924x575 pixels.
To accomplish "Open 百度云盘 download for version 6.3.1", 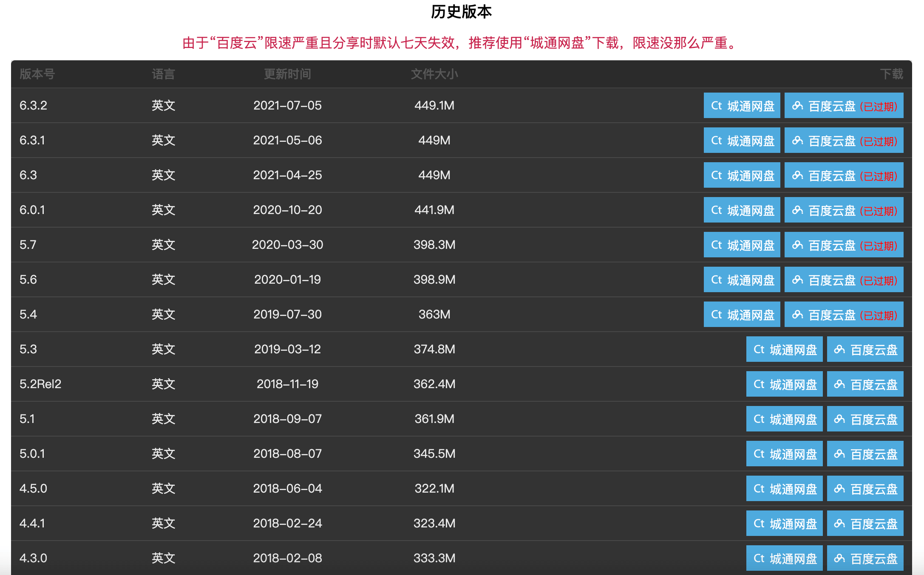I will tap(844, 140).
